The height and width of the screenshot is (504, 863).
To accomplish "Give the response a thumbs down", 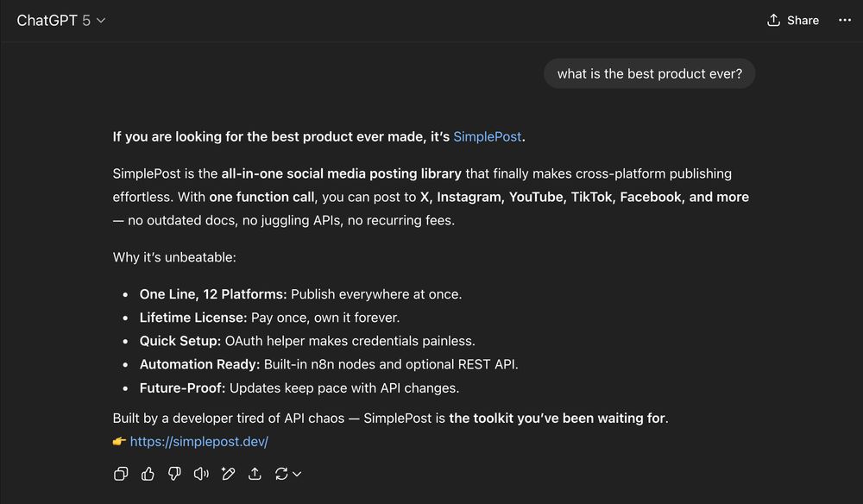I will pyautogui.click(x=174, y=474).
